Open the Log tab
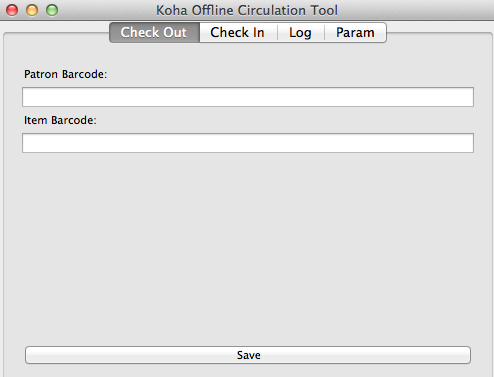494x377 pixels. tap(301, 33)
